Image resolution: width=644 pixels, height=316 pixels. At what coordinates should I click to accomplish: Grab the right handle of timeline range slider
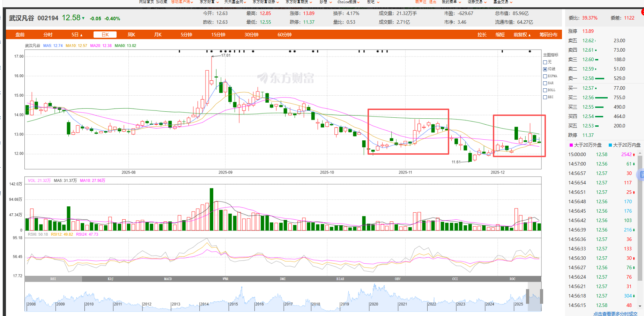[541, 296]
